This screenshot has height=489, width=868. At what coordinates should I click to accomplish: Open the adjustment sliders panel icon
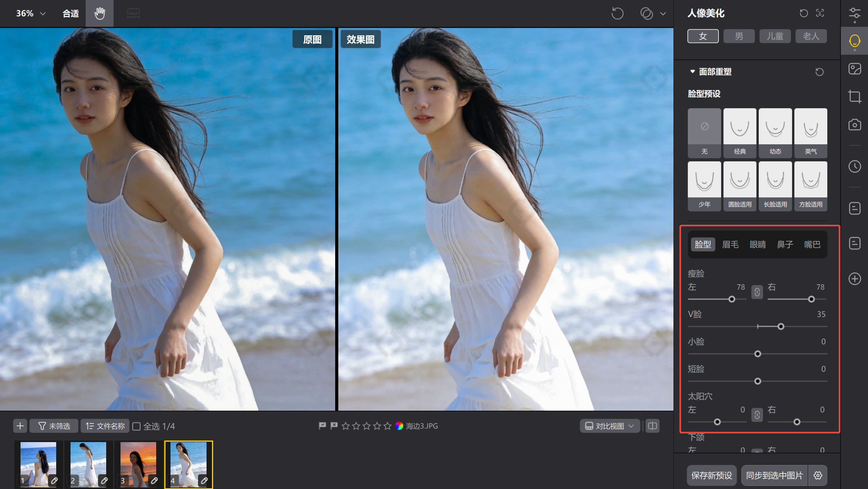(x=854, y=13)
